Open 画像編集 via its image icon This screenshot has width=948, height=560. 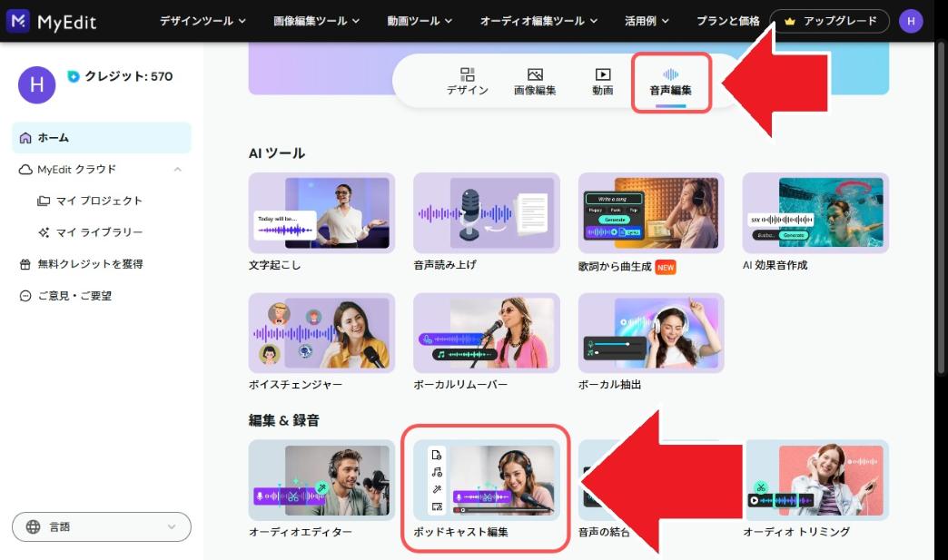click(x=534, y=74)
